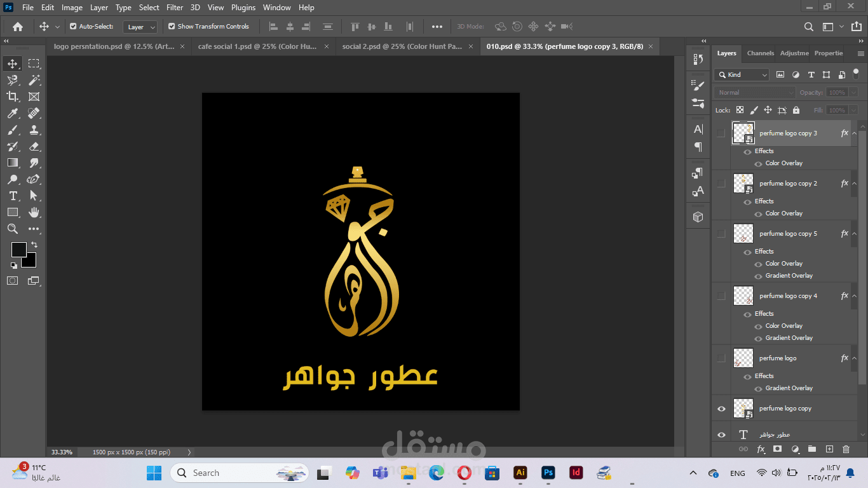Image resolution: width=868 pixels, height=488 pixels.
Task: Click the foreground color swatch
Action: pyautogui.click(x=19, y=250)
